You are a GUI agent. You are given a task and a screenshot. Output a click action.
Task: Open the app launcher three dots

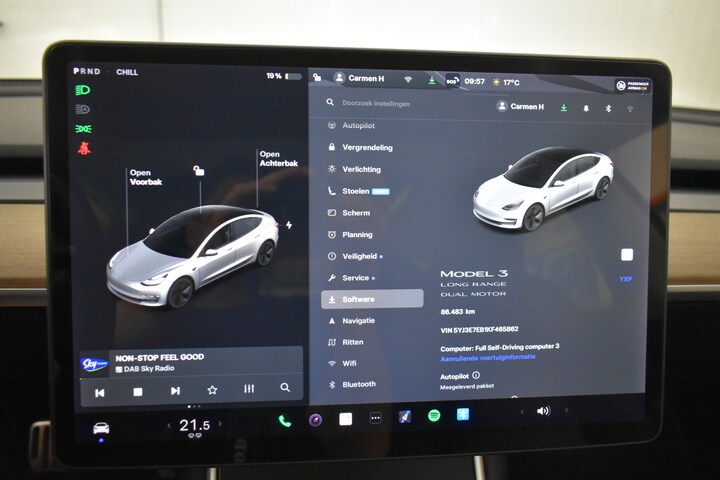[x=375, y=418]
